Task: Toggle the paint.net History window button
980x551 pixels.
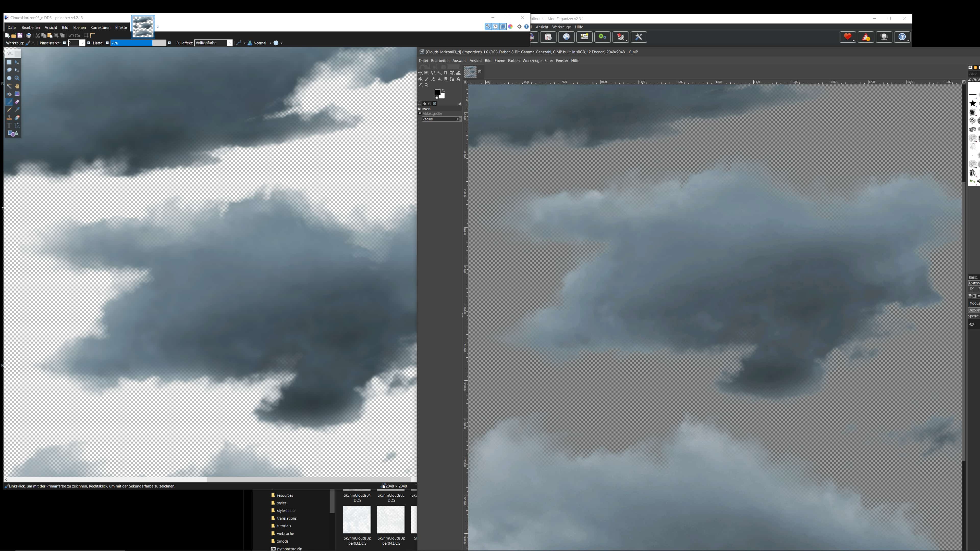Action: 495,27
